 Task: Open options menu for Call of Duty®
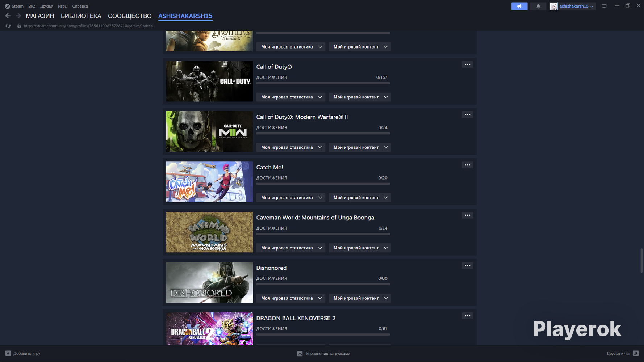[468, 64]
